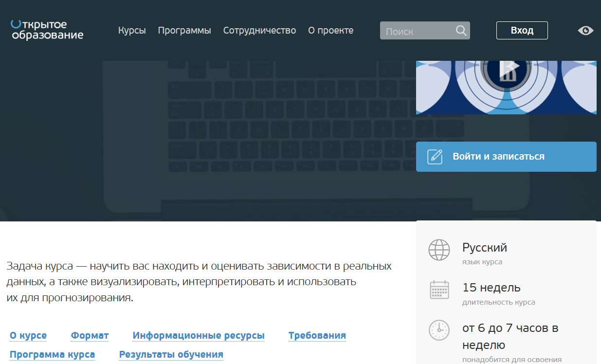
Task: Click the globe language icon
Action: coord(439,250)
